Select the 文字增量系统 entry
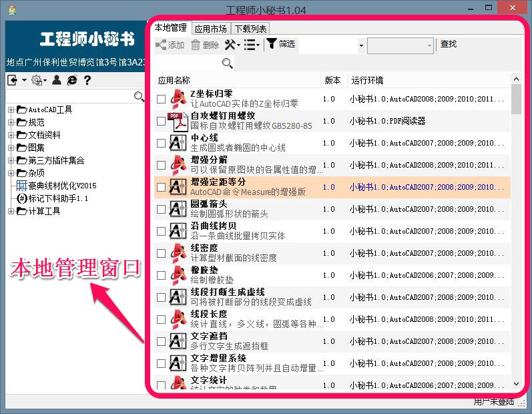The width and height of the screenshot is (532, 414). (x=332, y=363)
